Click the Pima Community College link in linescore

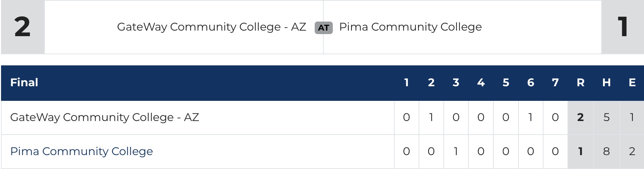81,151
